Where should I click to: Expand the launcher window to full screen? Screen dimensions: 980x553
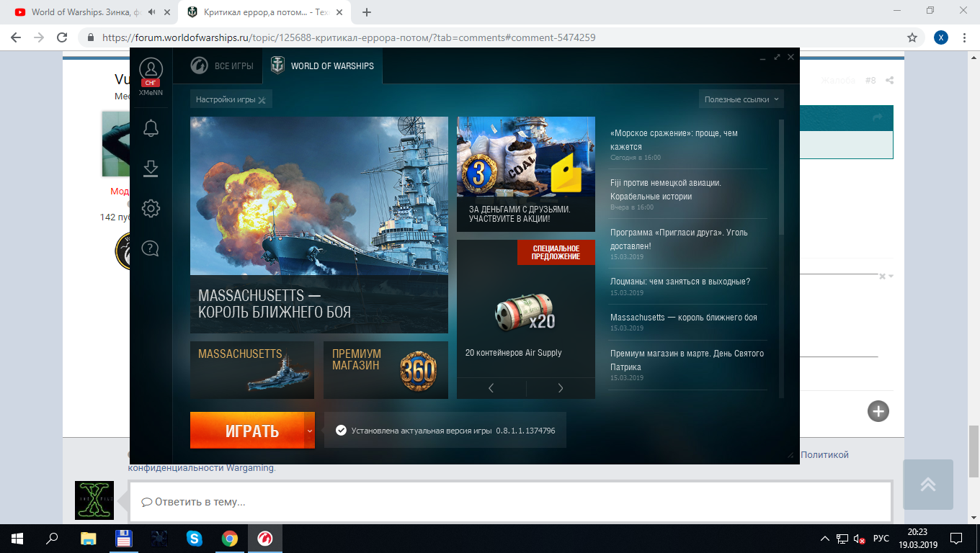(777, 57)
